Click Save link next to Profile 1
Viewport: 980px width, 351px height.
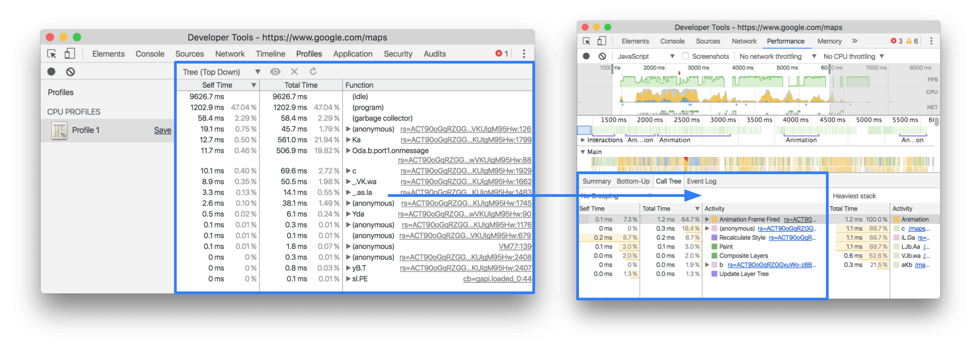[x=162, y=130]
